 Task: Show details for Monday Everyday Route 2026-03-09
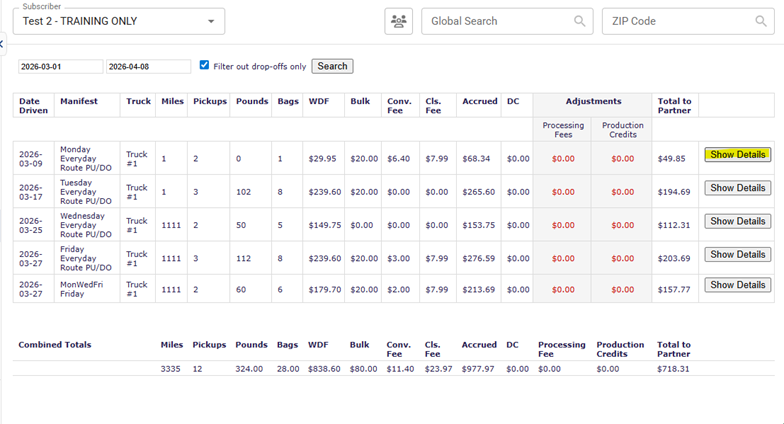coord(737,155)
